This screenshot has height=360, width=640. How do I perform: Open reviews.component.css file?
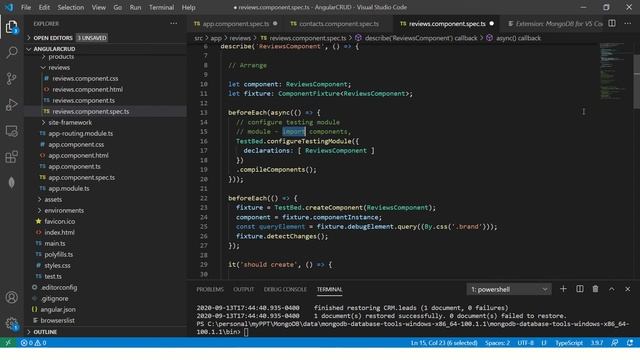point(85,78)
